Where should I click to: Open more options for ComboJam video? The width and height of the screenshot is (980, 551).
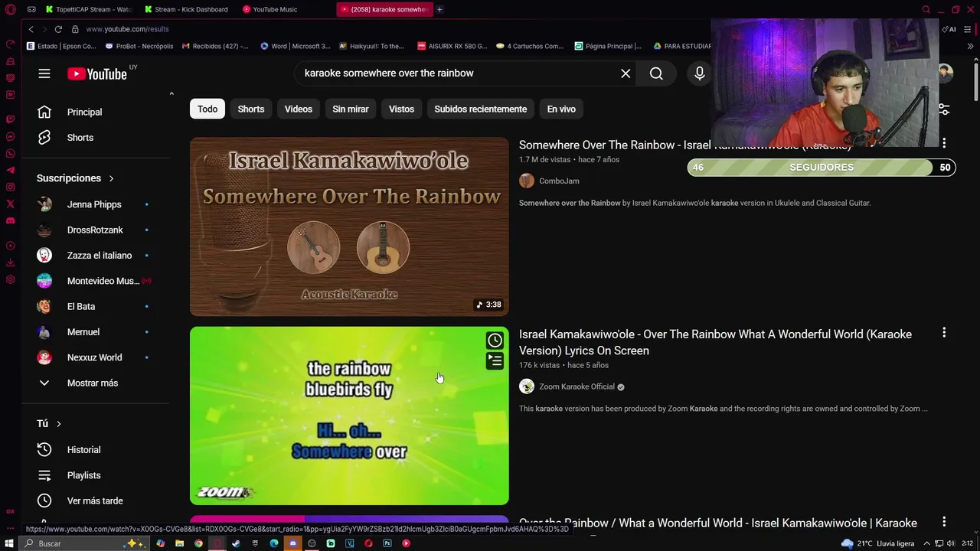click(944, 143)
